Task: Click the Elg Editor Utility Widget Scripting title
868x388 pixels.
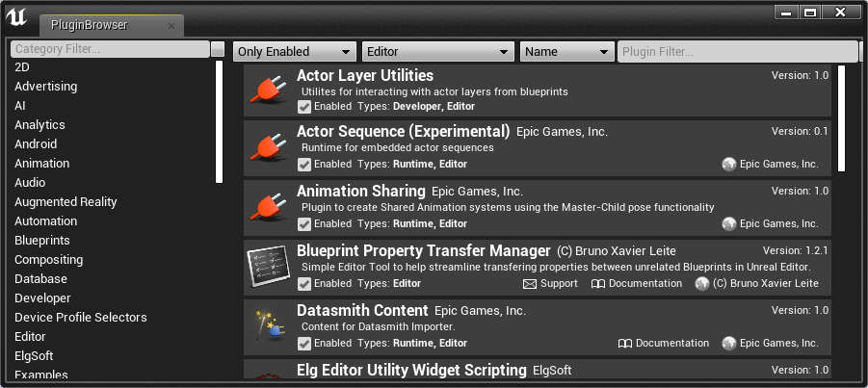Action: click(411, 370)
